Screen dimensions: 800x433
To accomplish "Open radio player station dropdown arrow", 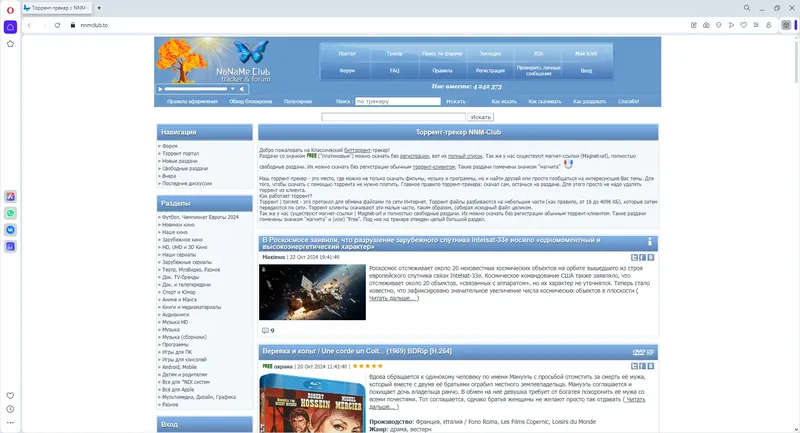I will click(x=233, y=89).
